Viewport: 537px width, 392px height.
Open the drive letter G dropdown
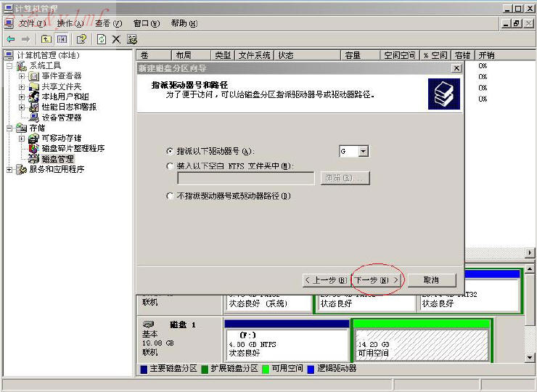click(364, 151)
